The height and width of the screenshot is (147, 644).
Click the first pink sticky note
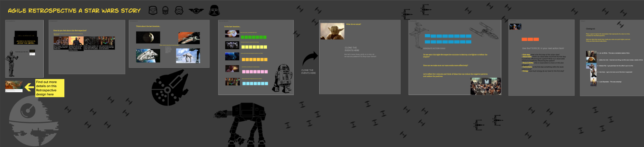[244, 72]
